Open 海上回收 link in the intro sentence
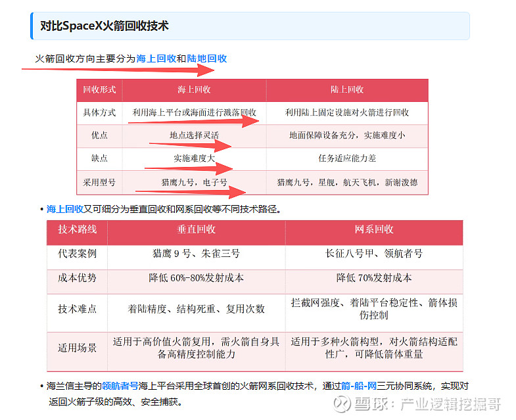This screenshot has height=420, width=516. click(156, 58)
